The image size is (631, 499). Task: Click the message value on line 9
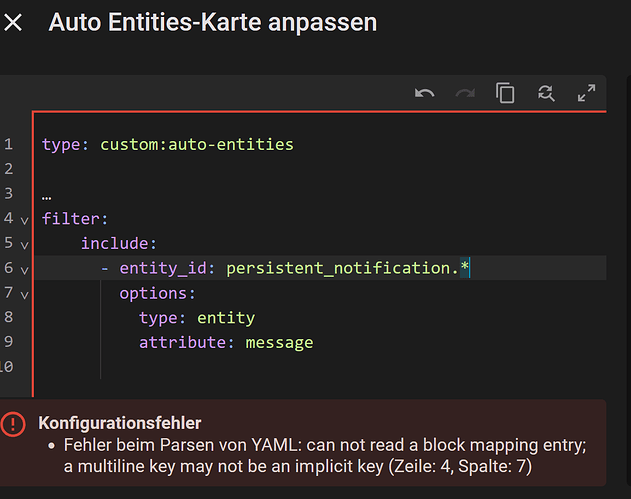(279, 343)
